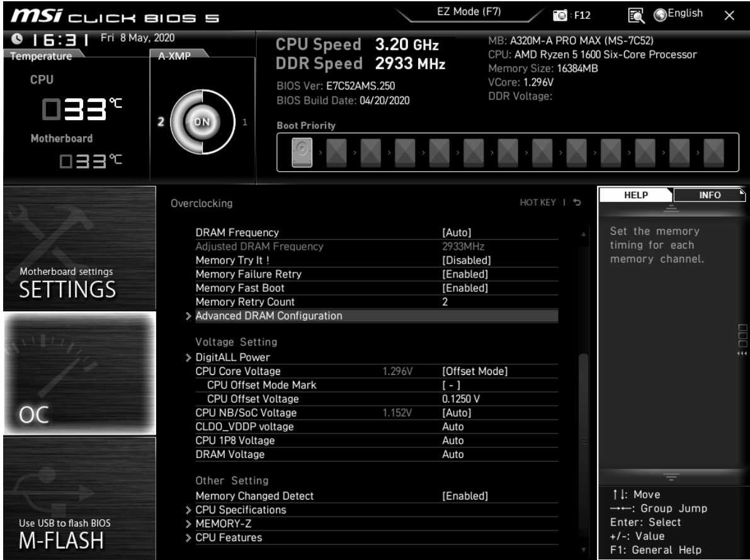Click the clock icon beside the time
750x560 pixels.
[x=17, y=39]
